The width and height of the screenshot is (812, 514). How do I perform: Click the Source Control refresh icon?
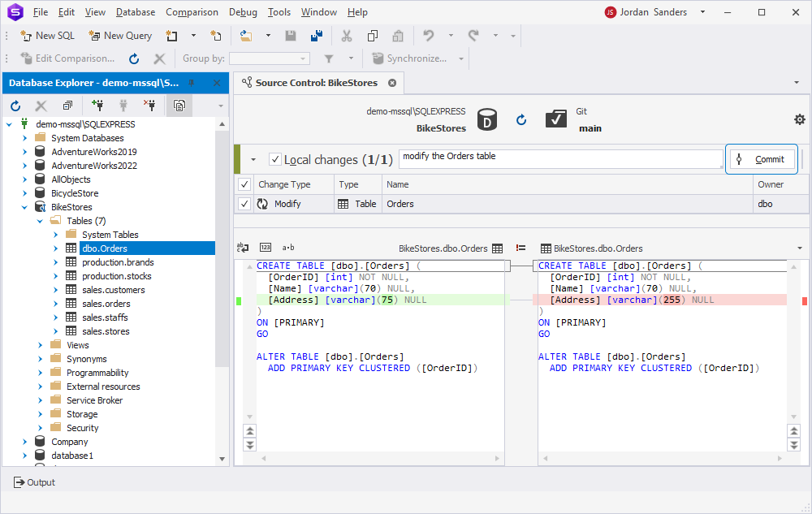tap(521, 120)
